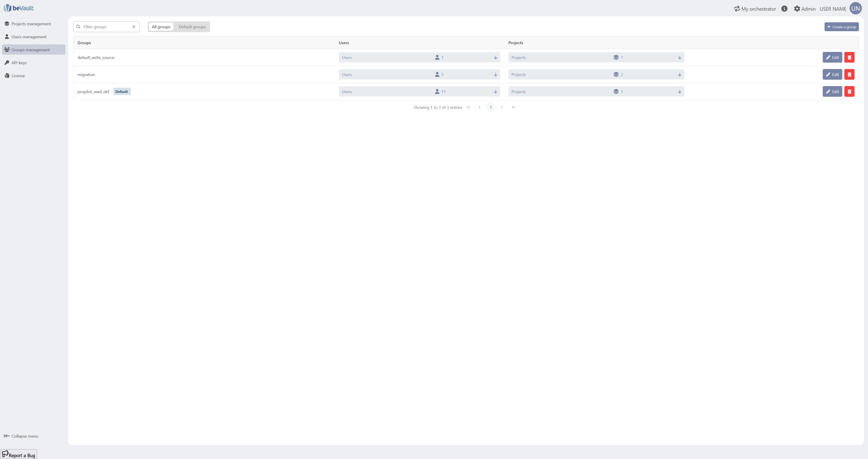Switch to the Default groups filter
Viewport: 868px width, 459px height.
[192, 27]
